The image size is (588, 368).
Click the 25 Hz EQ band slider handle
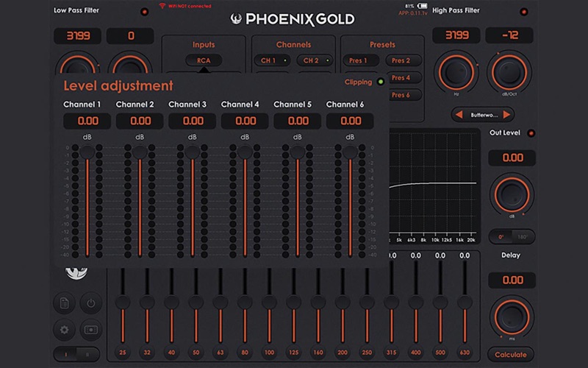coord(123,302)
